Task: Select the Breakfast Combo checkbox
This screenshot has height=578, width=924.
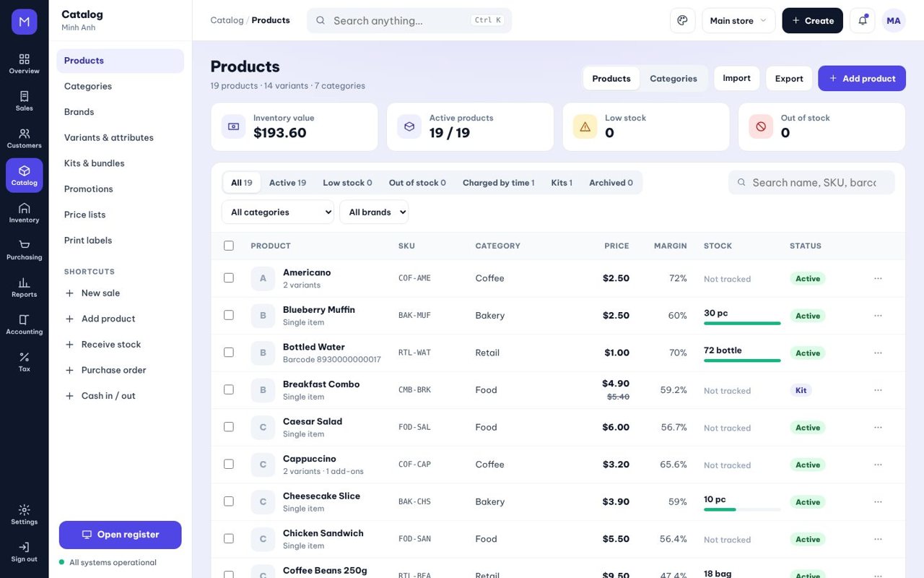Action: tap(229, 389)
